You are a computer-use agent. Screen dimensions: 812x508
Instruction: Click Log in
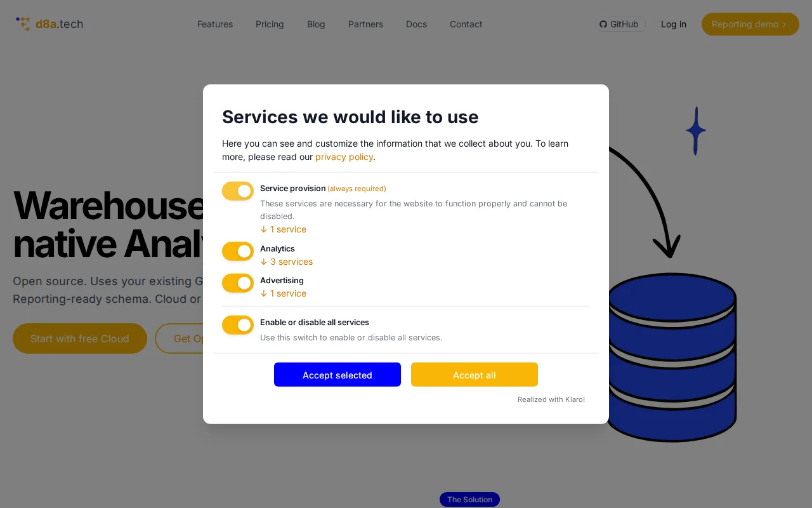(x=674, y=24)
